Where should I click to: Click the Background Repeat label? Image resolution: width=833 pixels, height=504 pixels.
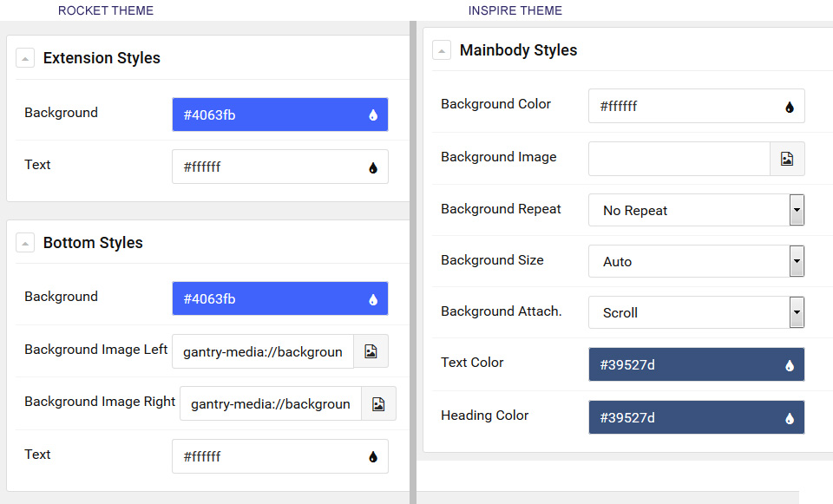[501, 209]
